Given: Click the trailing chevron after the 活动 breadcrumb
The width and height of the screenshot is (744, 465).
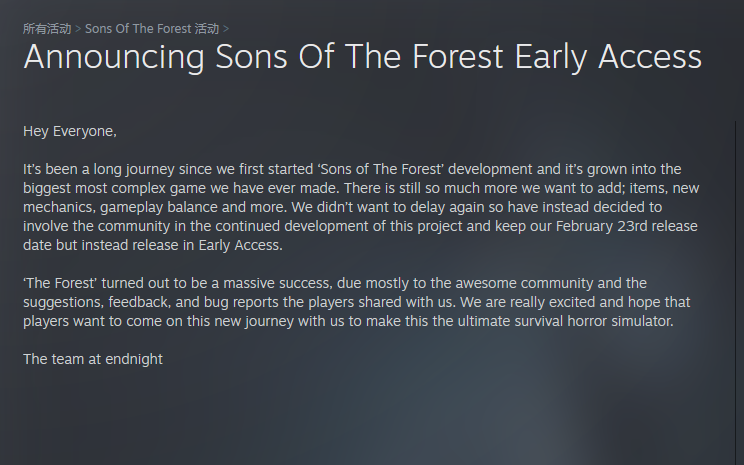Looking at the screenshot, I should (226, 29).
